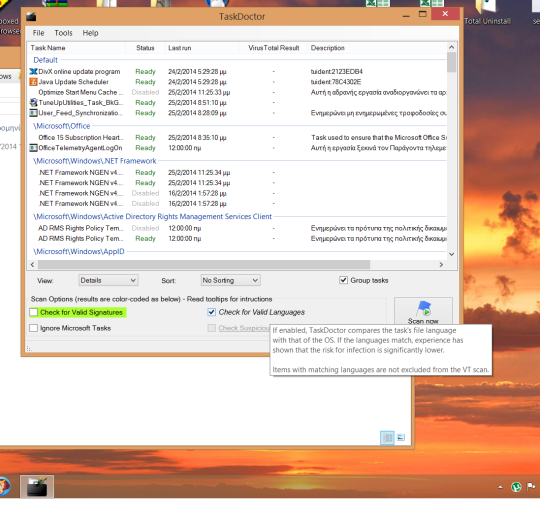Open the File menu

(x=38, y=33)
